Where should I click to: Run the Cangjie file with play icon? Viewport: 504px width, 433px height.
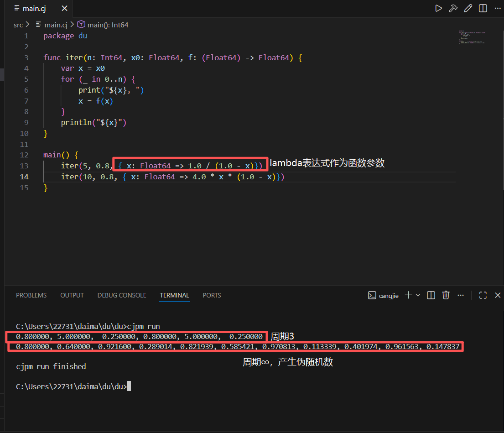tap(438, 8)
